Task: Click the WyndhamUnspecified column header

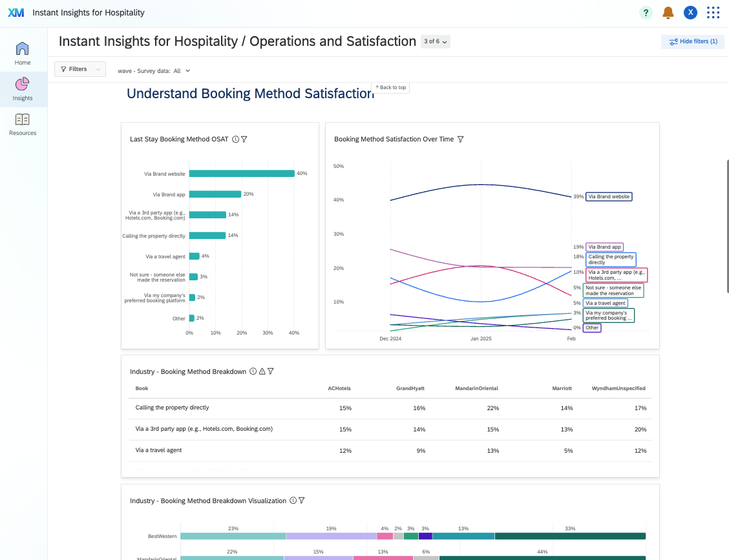Action: (618, 389)
